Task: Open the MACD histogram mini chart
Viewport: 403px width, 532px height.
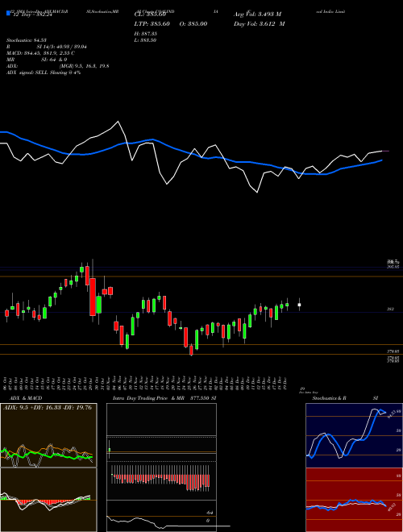Action: (48, 500)
